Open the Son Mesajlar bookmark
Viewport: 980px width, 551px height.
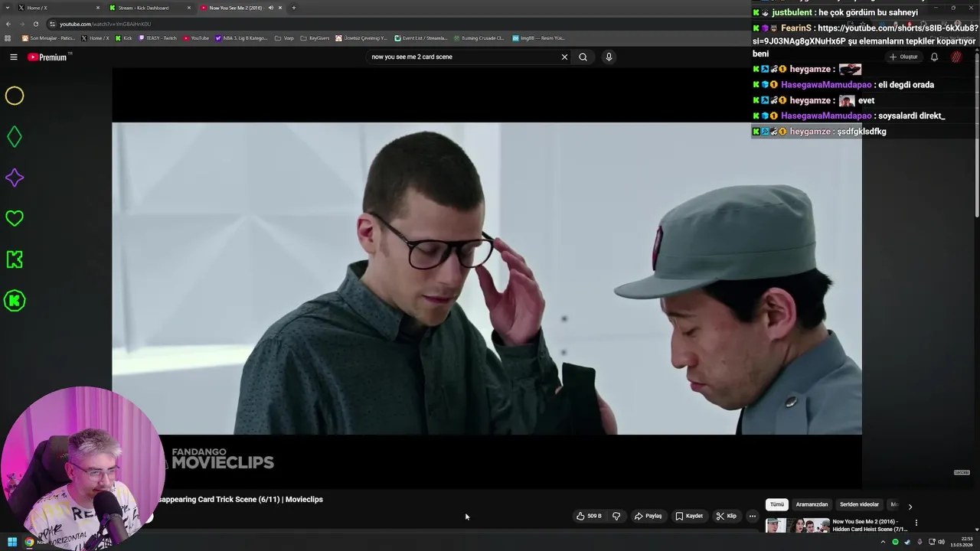(x=49, y=38)
